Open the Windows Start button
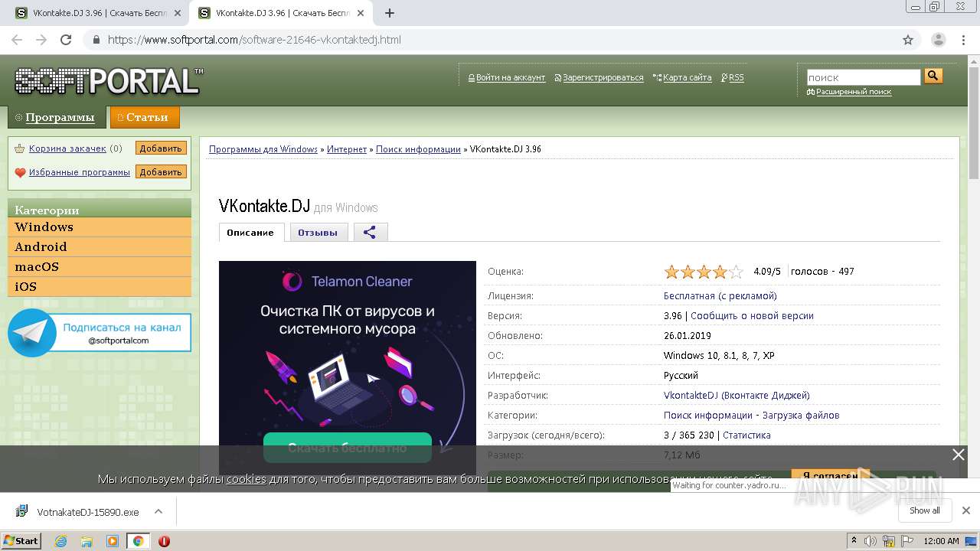The width and height of the screenshot is (980, 551). [21, 541]
